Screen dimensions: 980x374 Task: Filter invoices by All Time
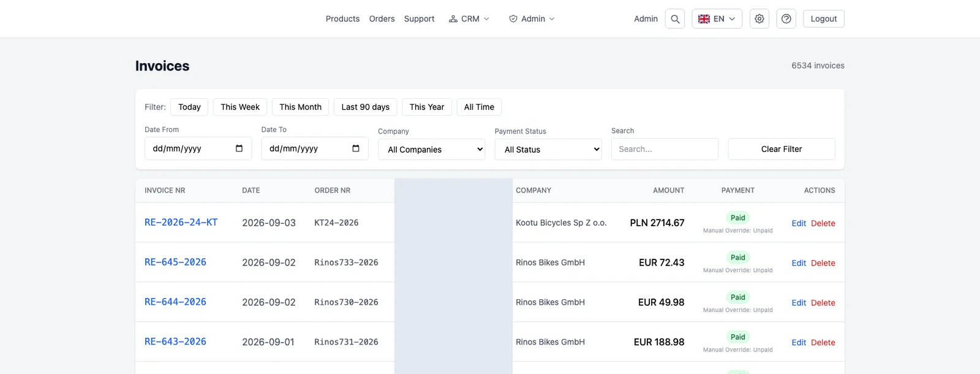point(479,107)
